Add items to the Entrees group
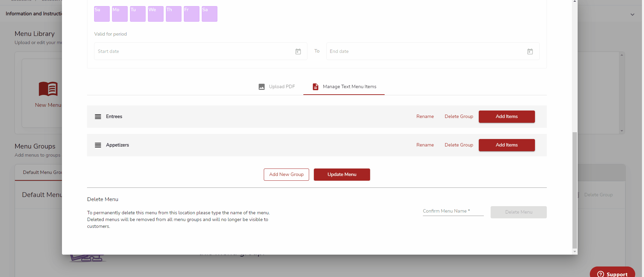 (507, 117)
